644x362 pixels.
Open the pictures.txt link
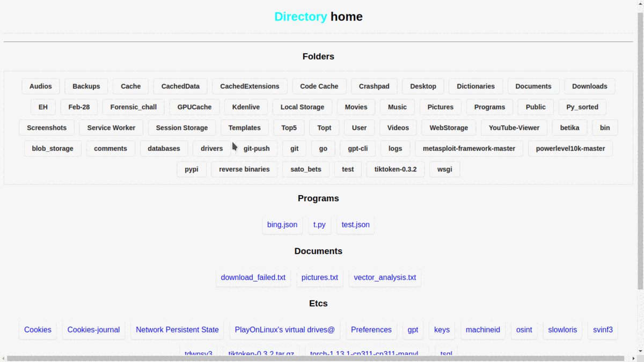coord(320,277)
